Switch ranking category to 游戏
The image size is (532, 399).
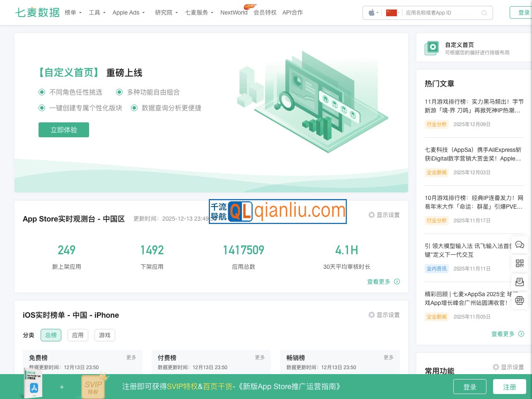(x=105, y=335)
